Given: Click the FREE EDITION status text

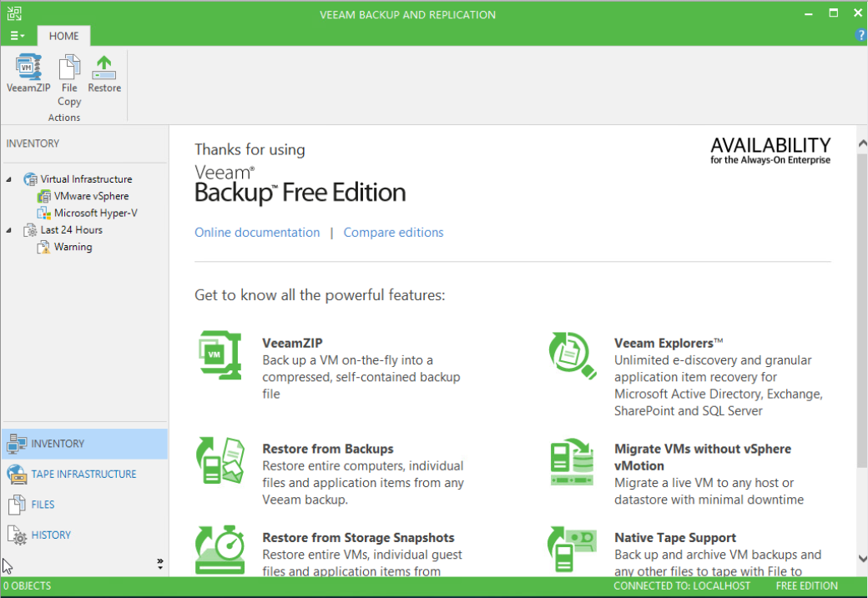Looking at the screenshot, I should pos(806,585).
